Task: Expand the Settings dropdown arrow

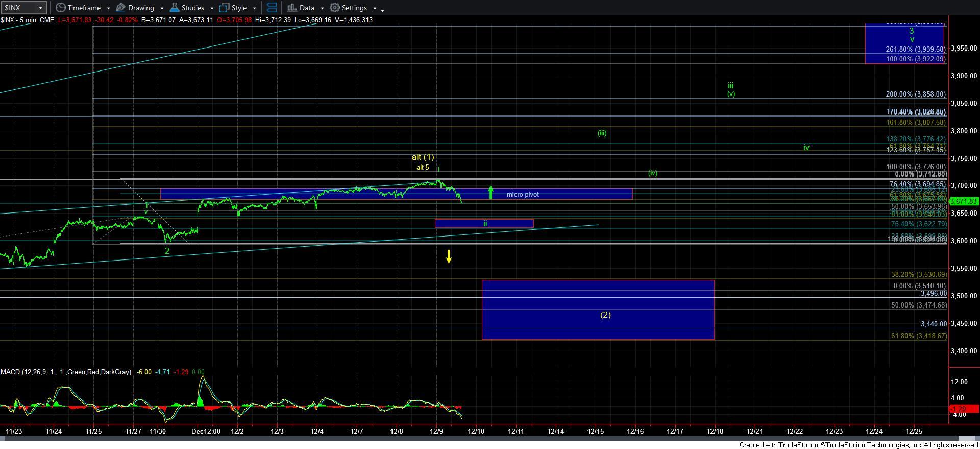Action: [375, 8]
